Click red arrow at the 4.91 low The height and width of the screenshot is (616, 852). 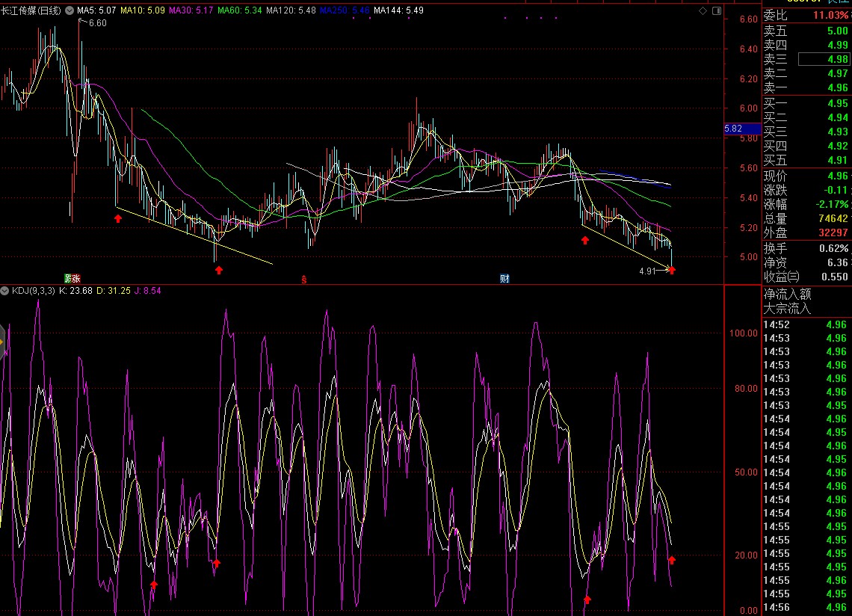(671, 270)
